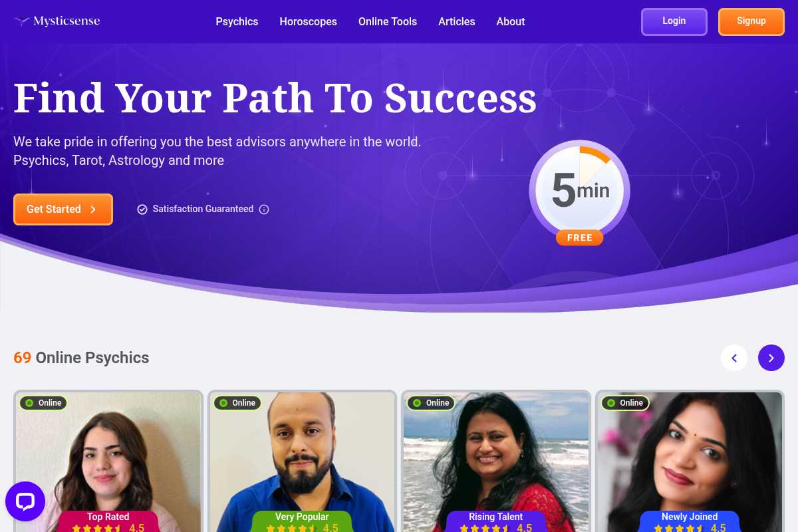
Task: Click the Mysticsense logo
Action: pos(57,21)
